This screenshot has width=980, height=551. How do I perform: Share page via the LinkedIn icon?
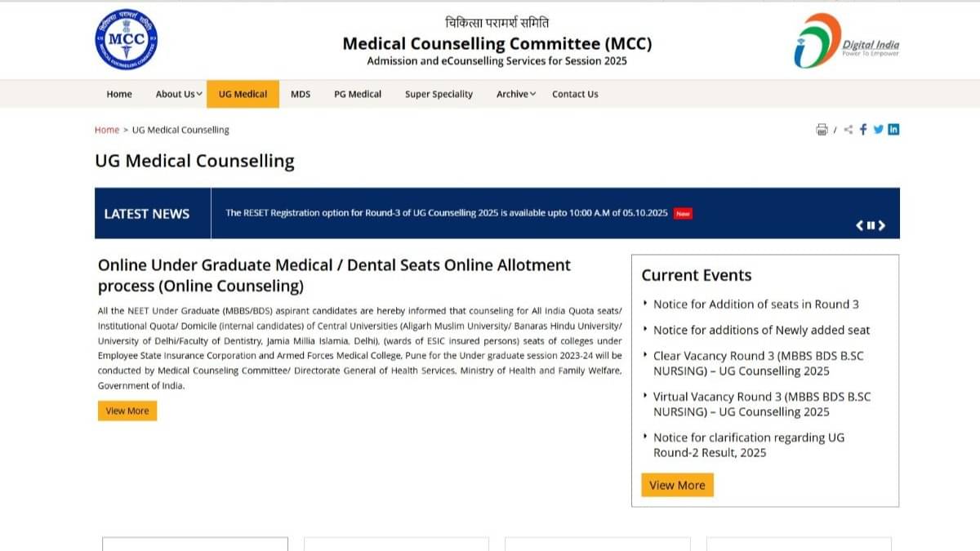(x=893, y=129)
